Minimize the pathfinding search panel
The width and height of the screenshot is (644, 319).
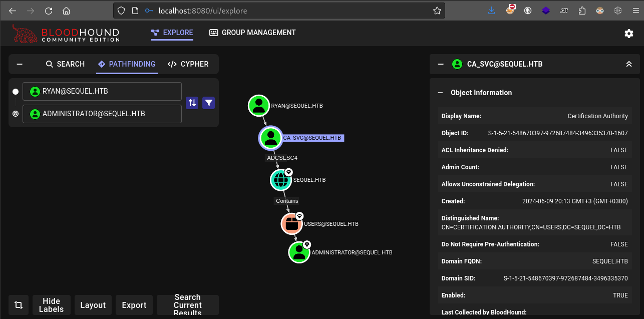[19, 64]
